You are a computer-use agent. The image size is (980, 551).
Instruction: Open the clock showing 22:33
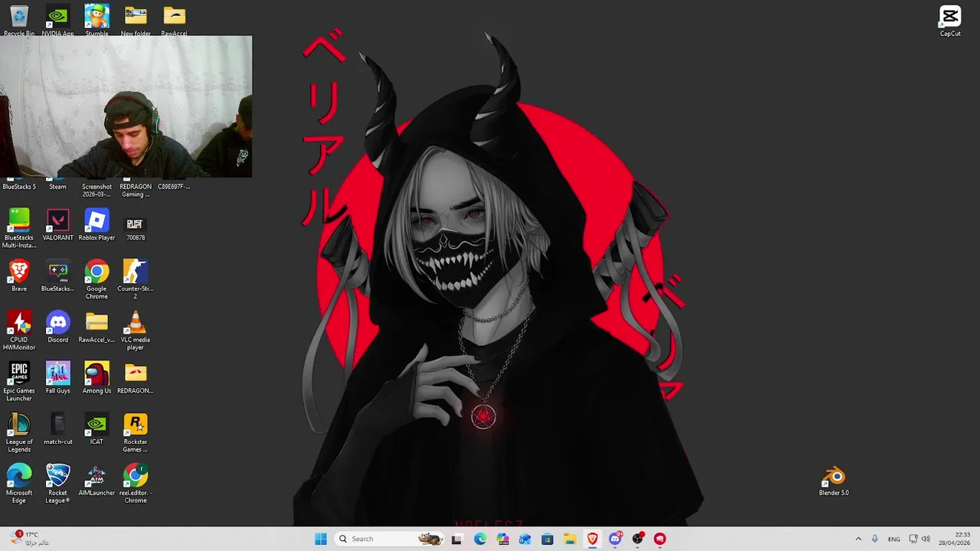tap(955, 539)
